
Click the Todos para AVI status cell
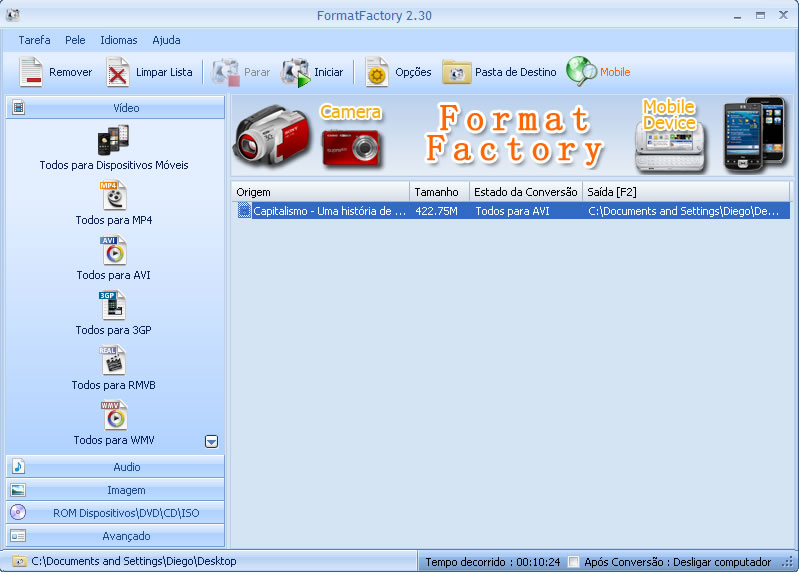(x=512, y=211)
